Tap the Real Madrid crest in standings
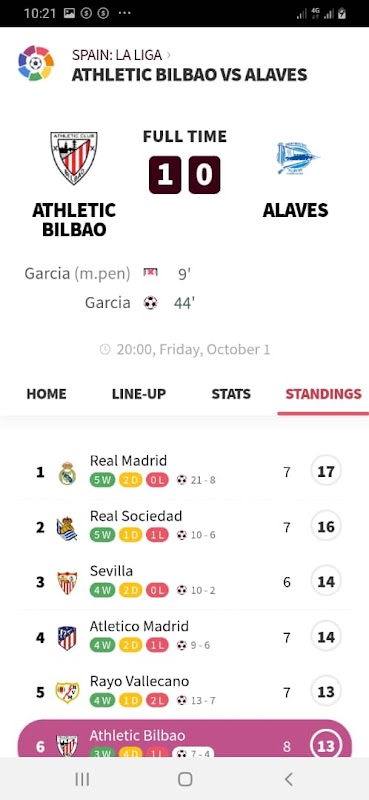The width and height of the screenshot is (369, 800). (67, 473)
